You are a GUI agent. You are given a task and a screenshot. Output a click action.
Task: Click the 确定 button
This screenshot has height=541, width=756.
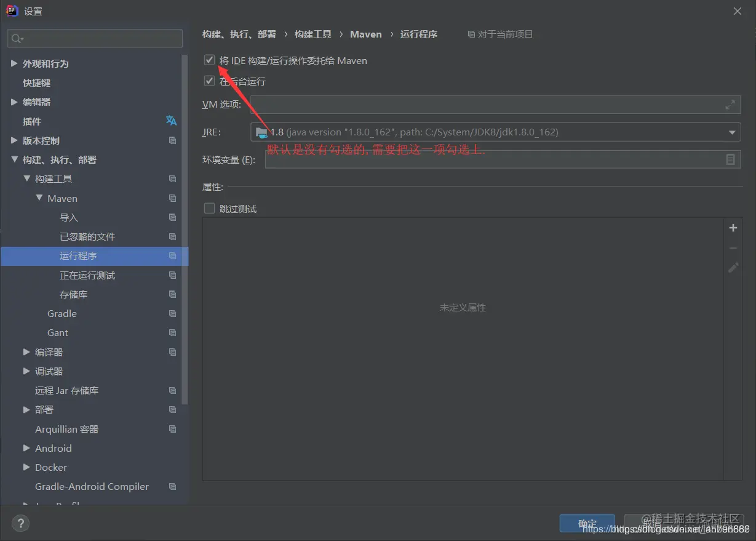point(587,524)
